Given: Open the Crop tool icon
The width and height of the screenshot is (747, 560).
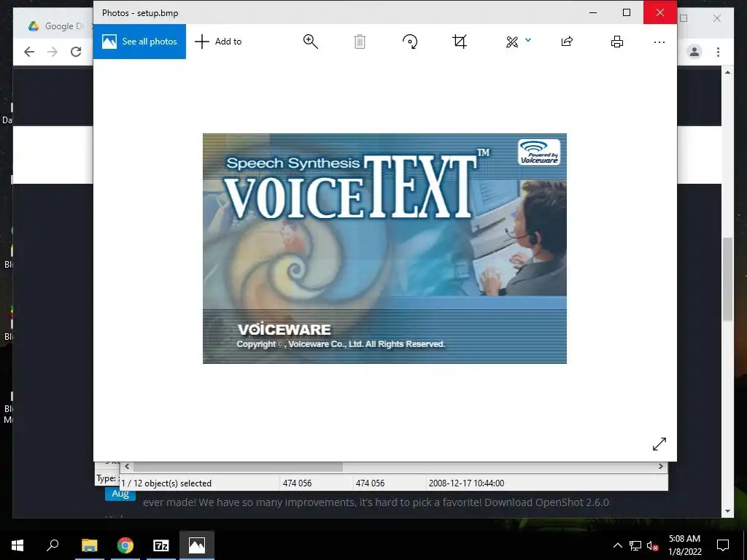Looking at the screenshot, I should point(460,42).
